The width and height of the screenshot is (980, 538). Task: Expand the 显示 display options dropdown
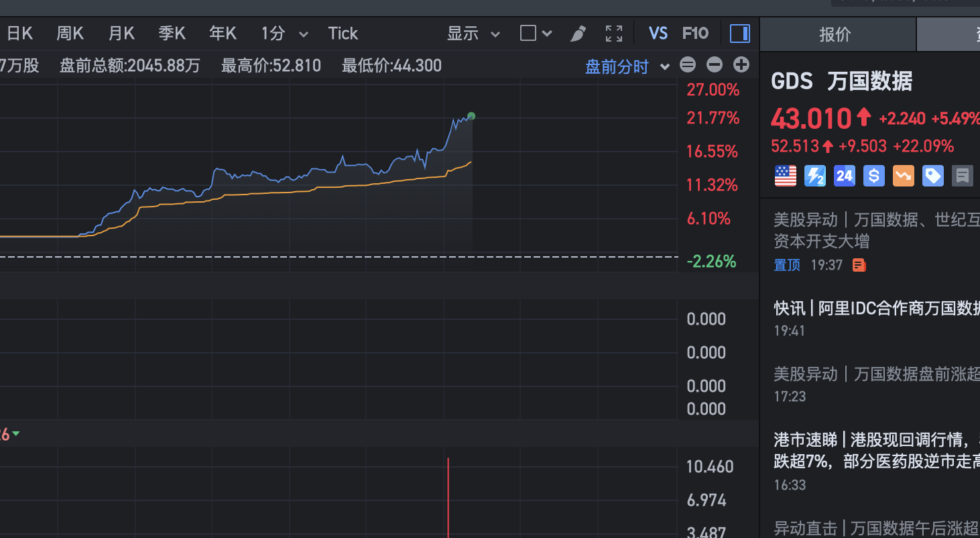pyautogui.click(x=473, y=34)
